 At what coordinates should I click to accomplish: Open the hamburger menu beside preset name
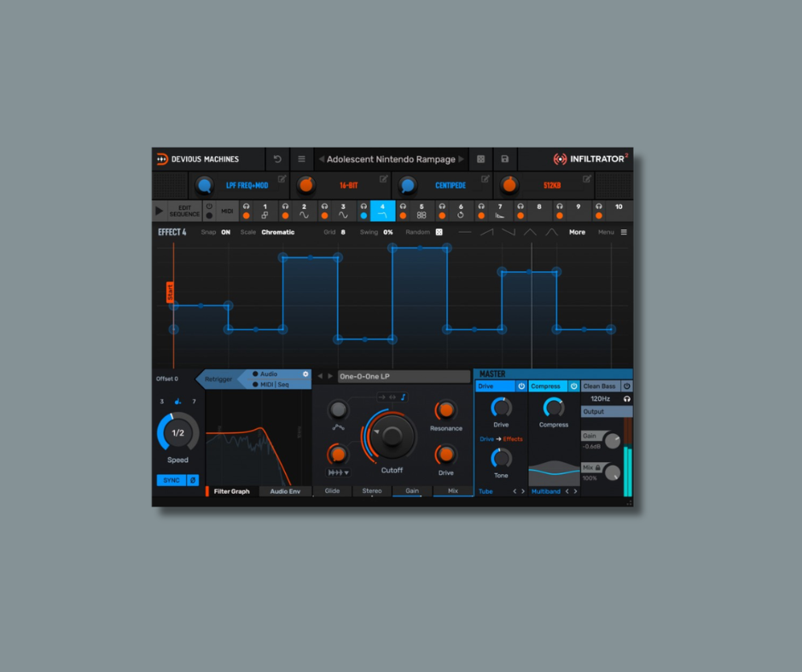point(302,159)
